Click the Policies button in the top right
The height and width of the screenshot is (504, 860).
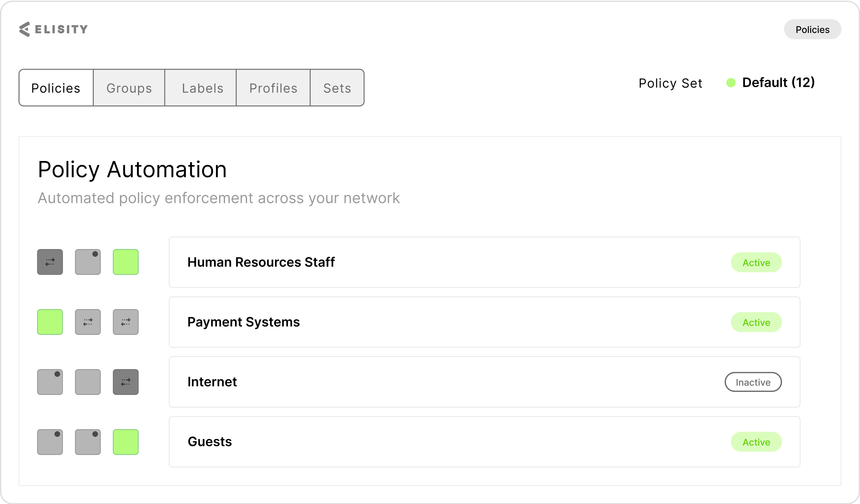tap(813, 29)
